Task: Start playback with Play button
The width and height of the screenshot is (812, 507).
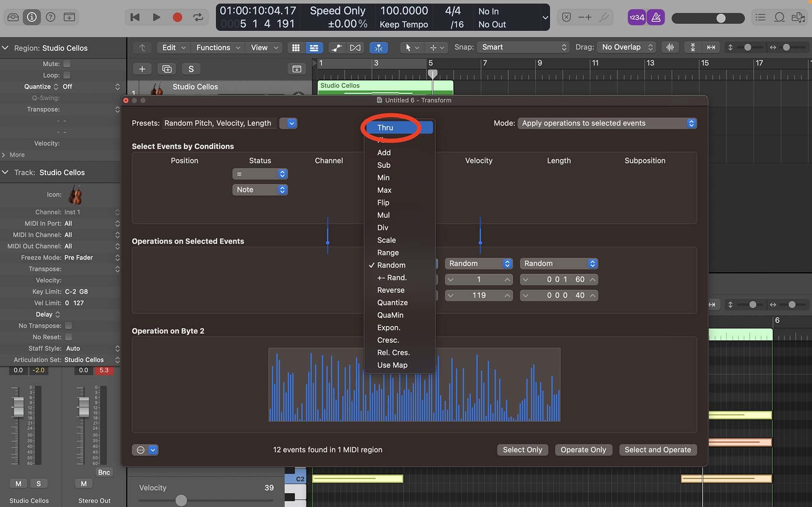Action: click(x=156, y=17)
